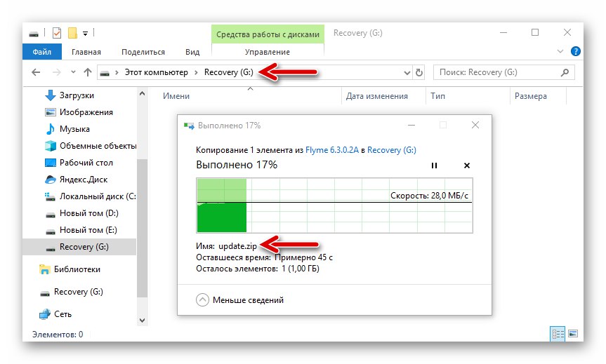Click the Музыка note icon
606x364 pixels.
tap(51, 129)
